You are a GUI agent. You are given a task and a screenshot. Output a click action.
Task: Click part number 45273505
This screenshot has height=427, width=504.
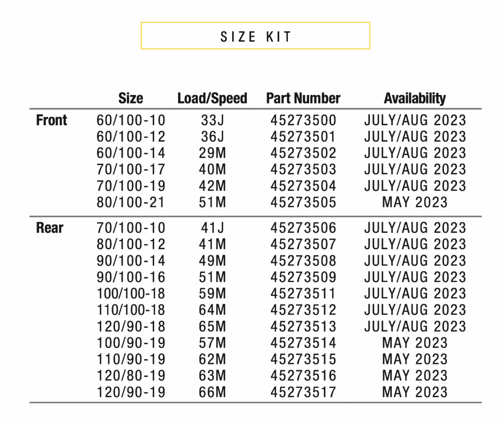[x=303, y=203]
